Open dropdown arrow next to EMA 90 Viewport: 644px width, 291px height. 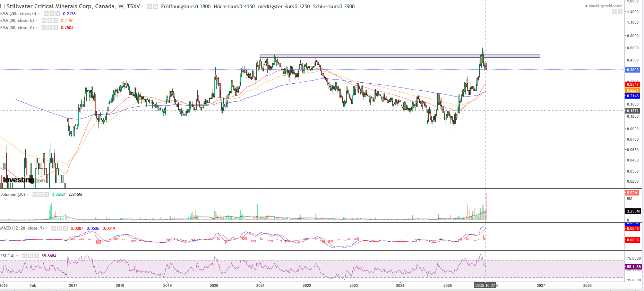point(37,20)
